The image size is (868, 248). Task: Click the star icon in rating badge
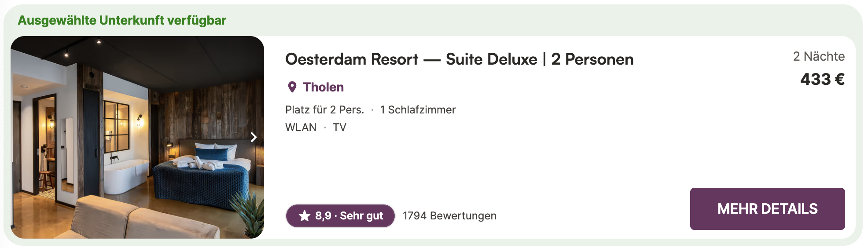[x=305, y=216]
